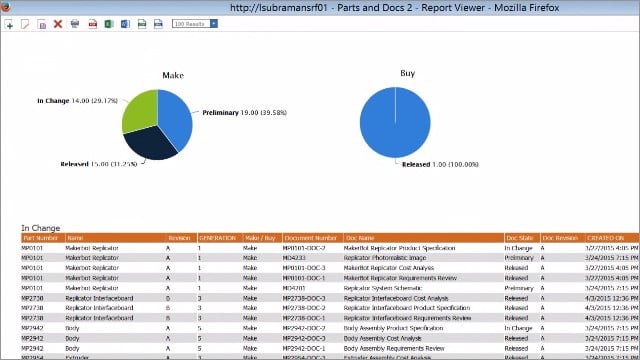Click the Firefox logo in title bar
The width and height of the screenshot is (640, 360).
pyautogui.click(x=6, y=7)
